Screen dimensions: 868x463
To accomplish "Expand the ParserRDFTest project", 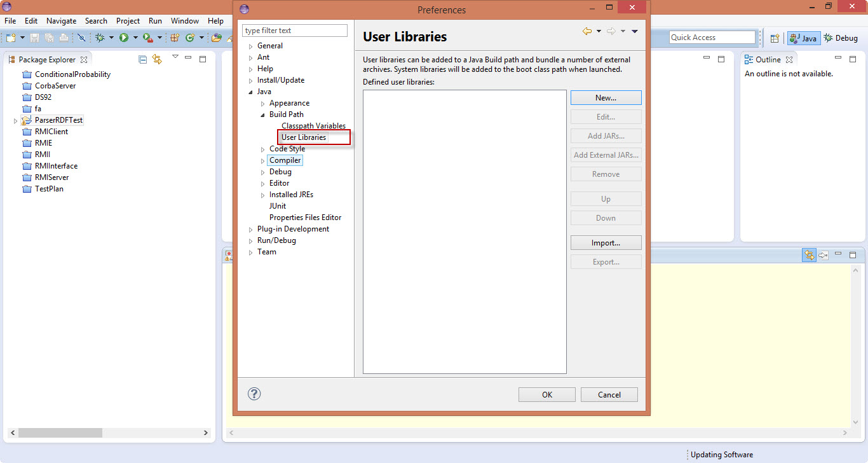I will click(15, 121).
